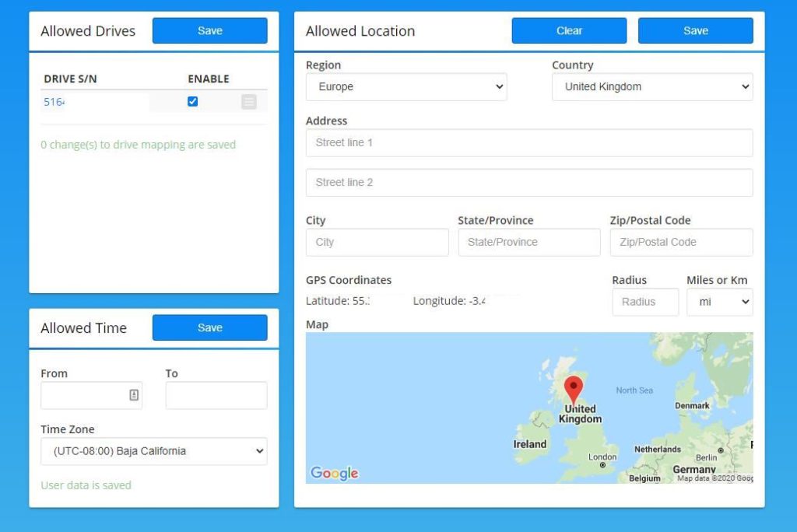Save the Allowed Drives settings
The width and height of the screenshot is (797, 532).
pos(209,31)
